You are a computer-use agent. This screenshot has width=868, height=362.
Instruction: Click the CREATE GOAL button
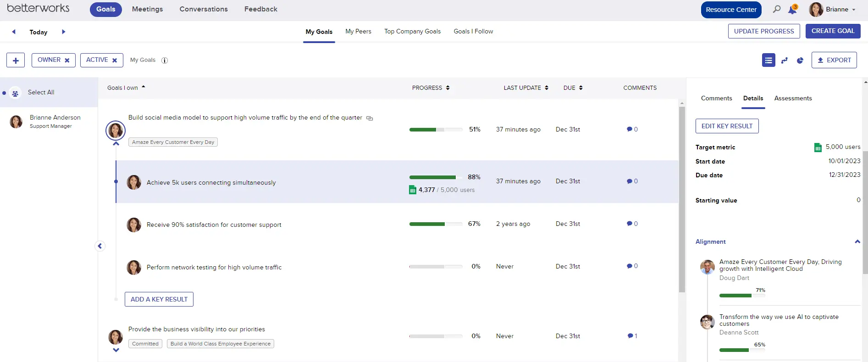click(x=833, y=31)
